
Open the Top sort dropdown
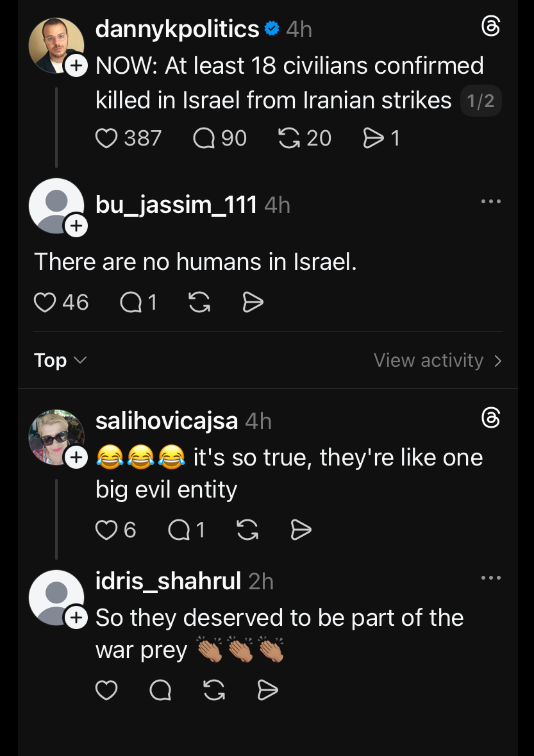click(x=60, y=360)
